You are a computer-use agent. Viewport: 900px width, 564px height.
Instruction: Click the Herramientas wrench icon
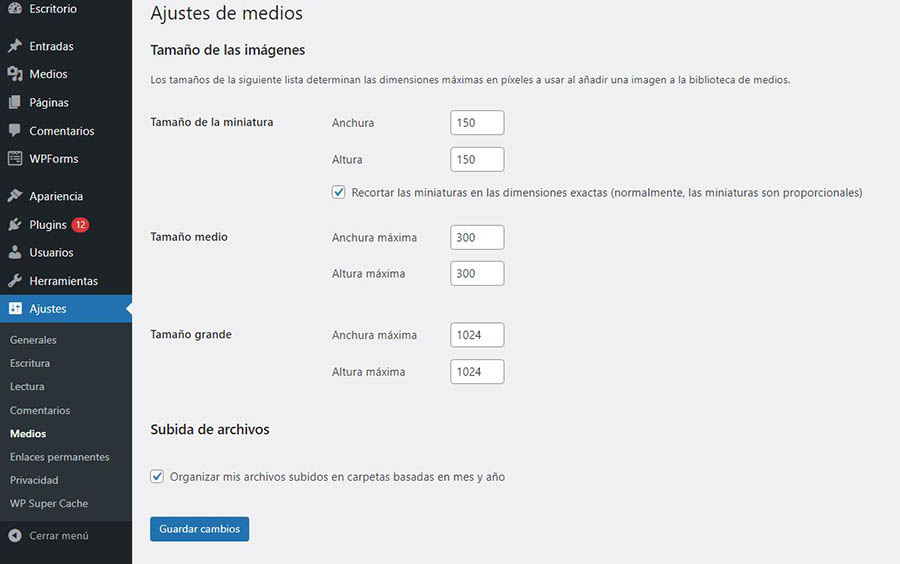pos(15,281)
